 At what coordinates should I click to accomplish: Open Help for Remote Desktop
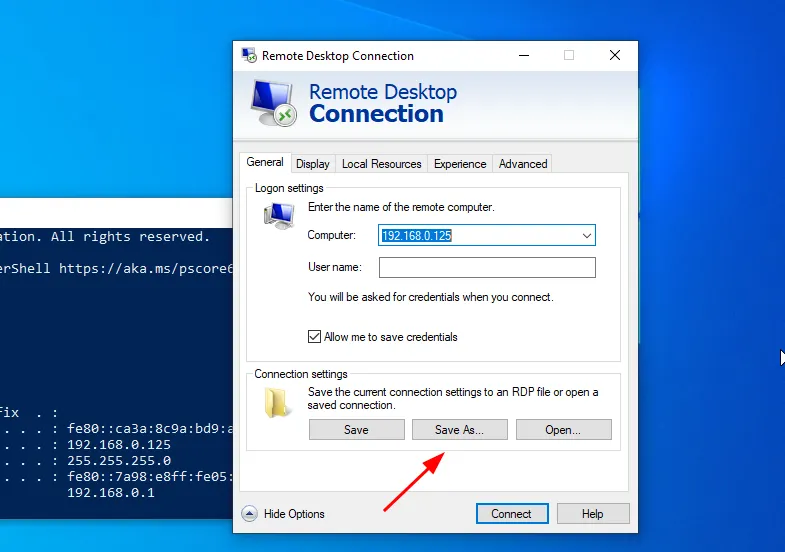593,514
